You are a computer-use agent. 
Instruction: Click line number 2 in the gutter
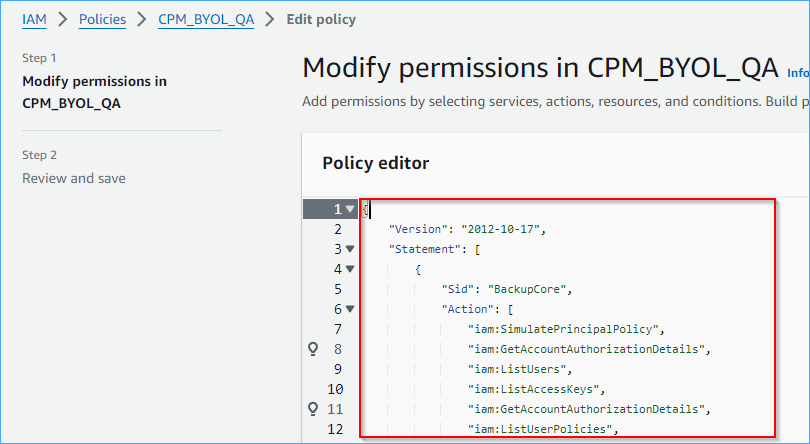(337, 229)
